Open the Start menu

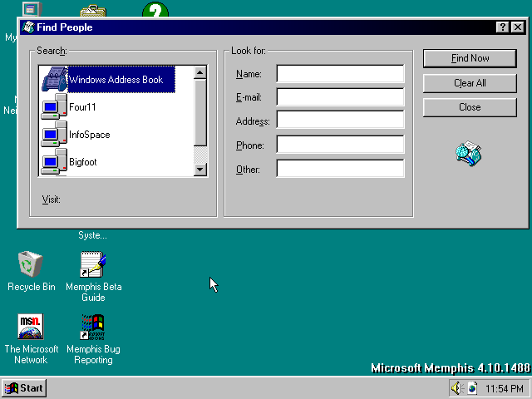(x=24, y=388)
